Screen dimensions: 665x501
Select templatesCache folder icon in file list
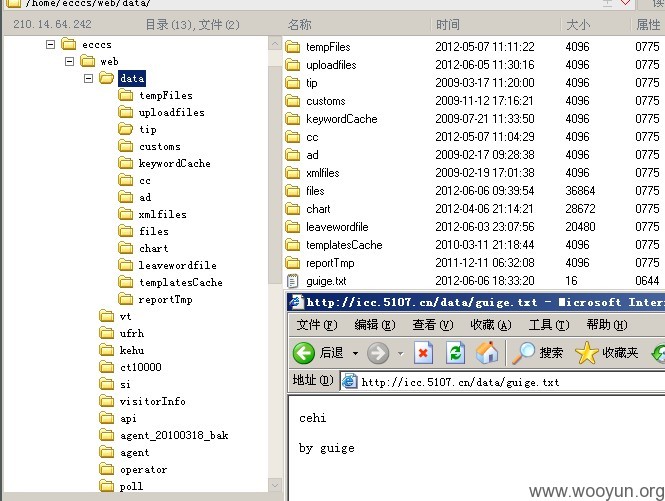(x=293, y=245)
